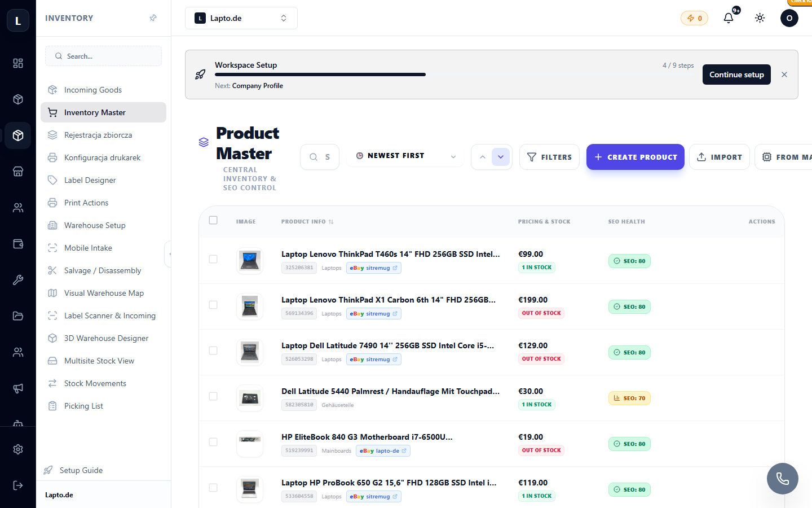Open the ThinkPad T460s product thumbnail

tap(250, 261)
